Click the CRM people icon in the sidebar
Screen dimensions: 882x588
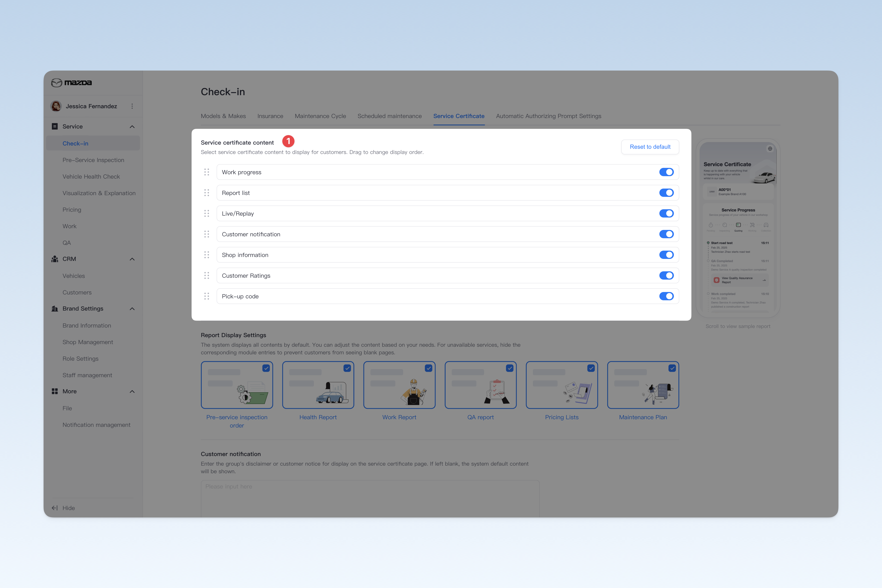pos(55,259)
